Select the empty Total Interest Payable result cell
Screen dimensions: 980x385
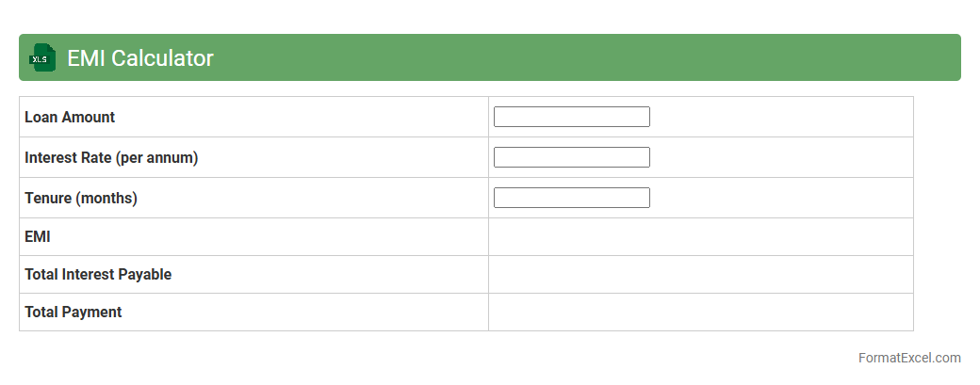tap(700, 275)
